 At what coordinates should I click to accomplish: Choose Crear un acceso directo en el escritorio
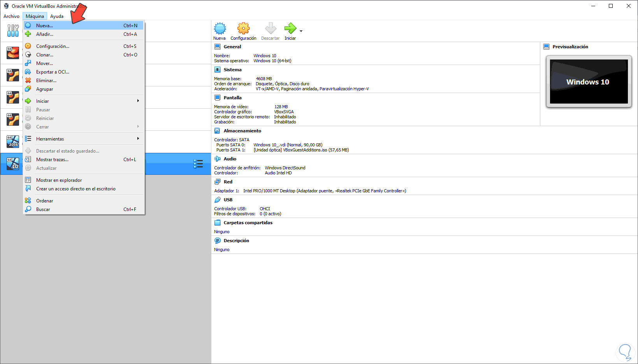[83, 189]
